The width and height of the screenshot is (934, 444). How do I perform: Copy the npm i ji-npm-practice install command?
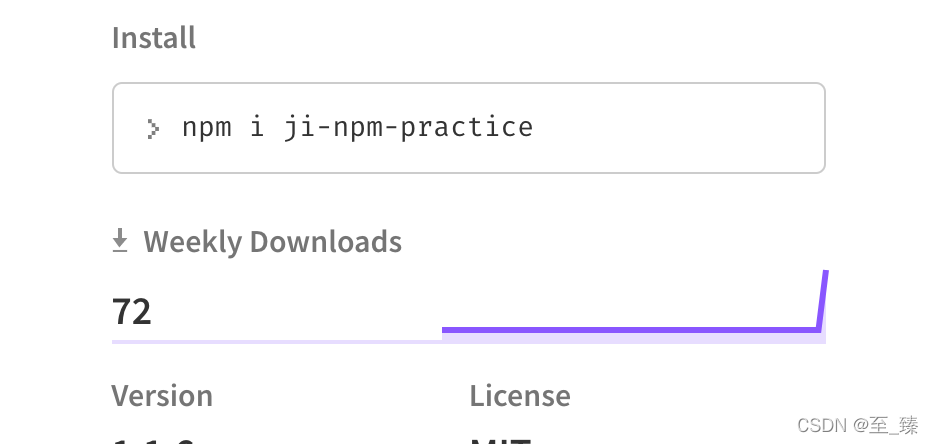coord(357,128)
